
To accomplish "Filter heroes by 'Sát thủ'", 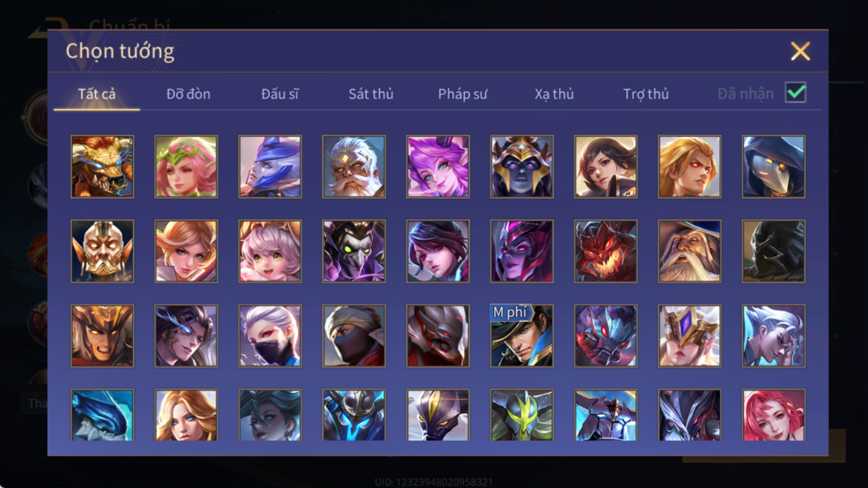I will point(370,94).
